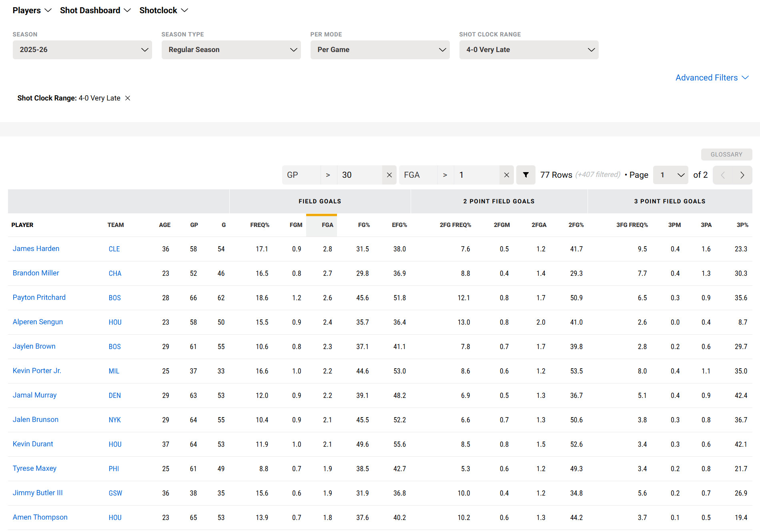
Task: Apply the custom filter funnel icon
Action: point(525,175)
